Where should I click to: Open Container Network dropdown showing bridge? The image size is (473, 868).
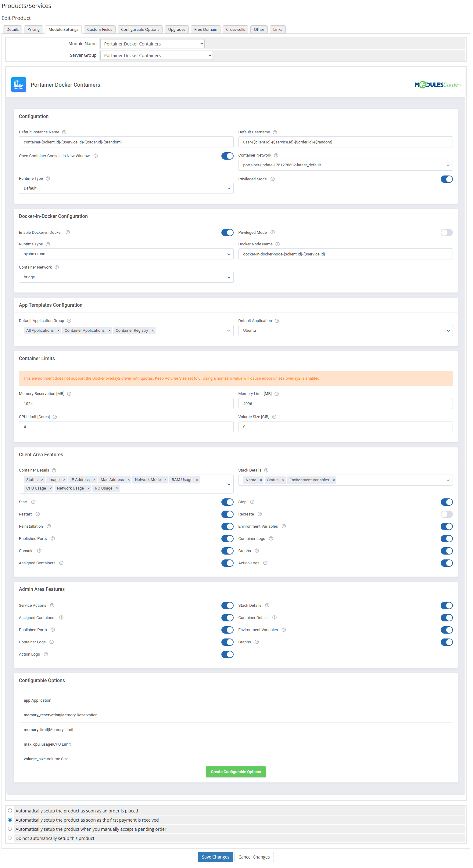pyautogui.click(x=126, y=277)
